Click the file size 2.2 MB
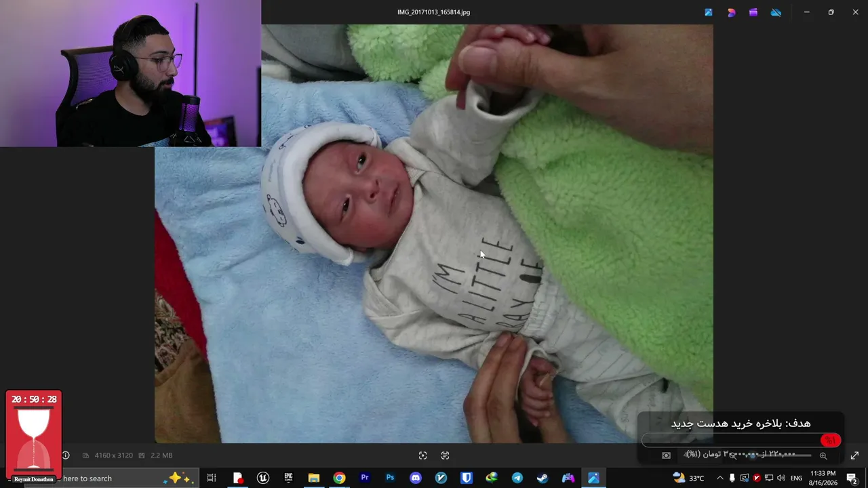The width and height of the screenshot is (868, 488). 161,455
